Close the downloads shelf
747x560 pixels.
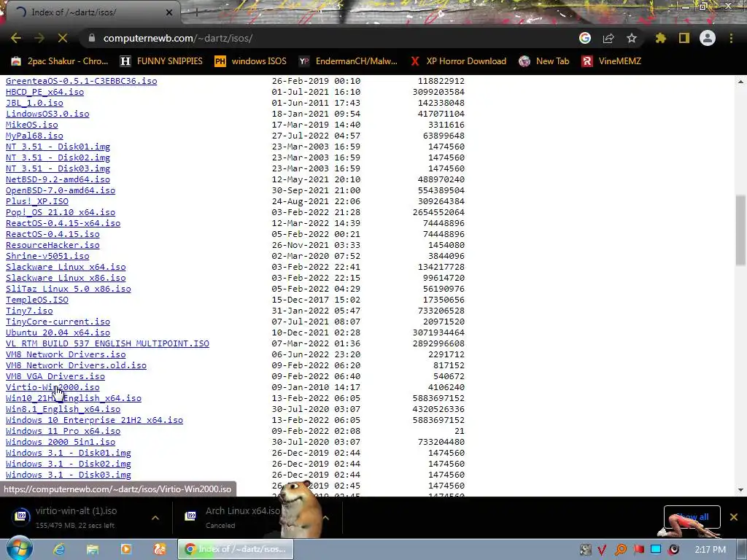point(734,517)
